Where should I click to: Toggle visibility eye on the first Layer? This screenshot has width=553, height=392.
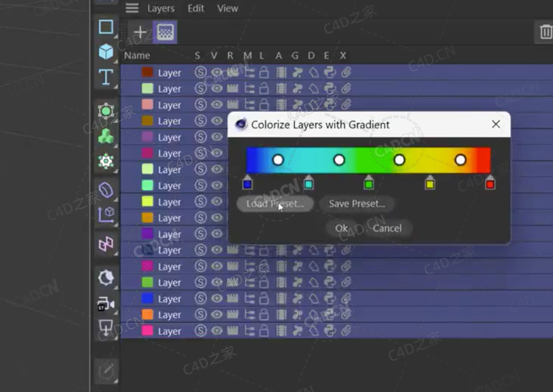(x=217, y=72)
